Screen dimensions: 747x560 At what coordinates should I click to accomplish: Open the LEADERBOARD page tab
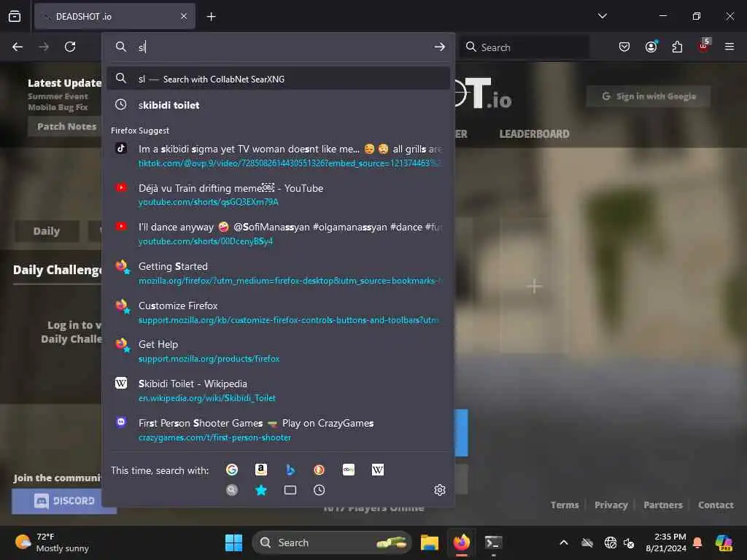coord(534,134)
